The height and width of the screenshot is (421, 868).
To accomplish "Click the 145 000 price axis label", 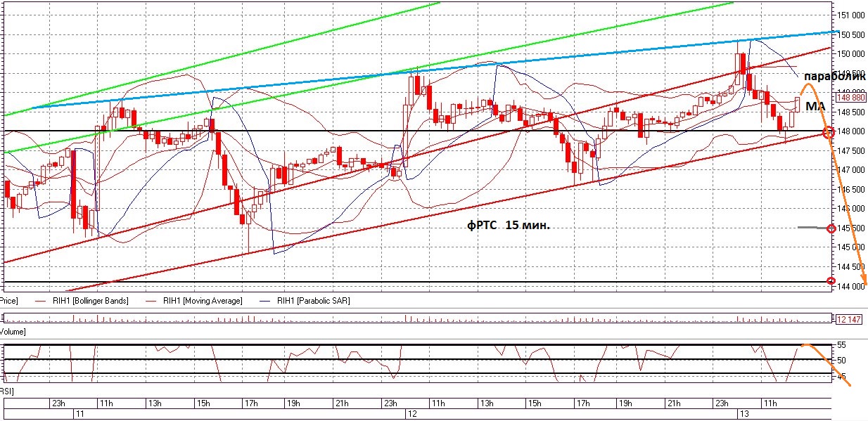I will pos(851,247).
